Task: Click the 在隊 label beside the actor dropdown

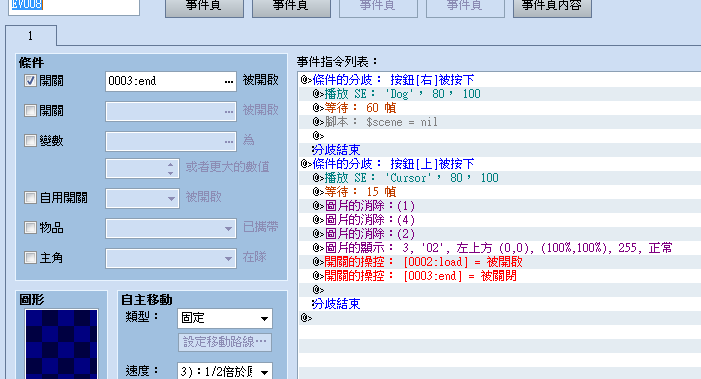Action: (x=254, y=257)
